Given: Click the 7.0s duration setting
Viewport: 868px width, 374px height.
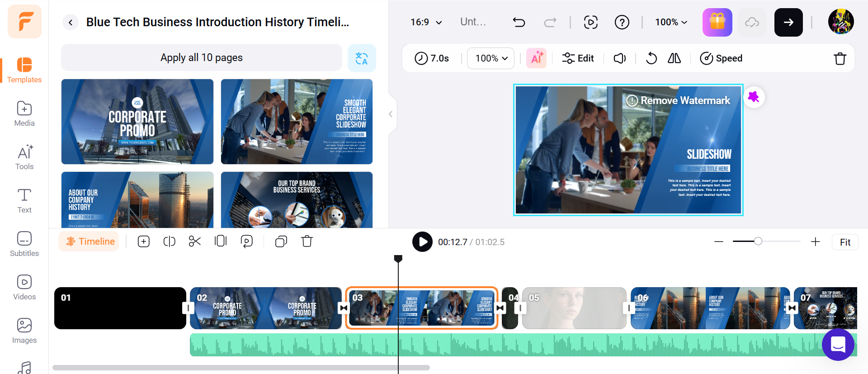Looking at the screenshot, I should 432,58.
